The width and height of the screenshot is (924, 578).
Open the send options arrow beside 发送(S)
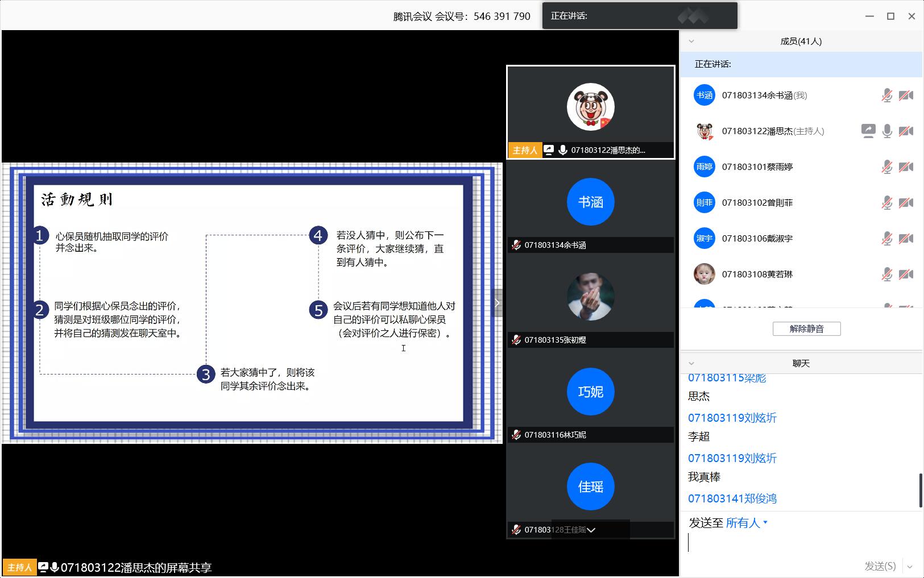click(x=910, y=566)
